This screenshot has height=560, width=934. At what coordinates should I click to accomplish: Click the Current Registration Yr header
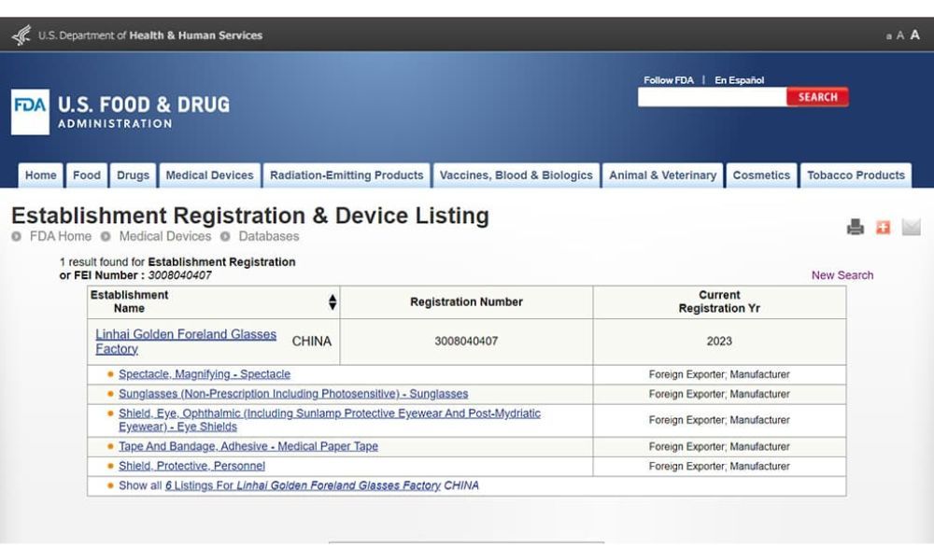click(719, 301)
